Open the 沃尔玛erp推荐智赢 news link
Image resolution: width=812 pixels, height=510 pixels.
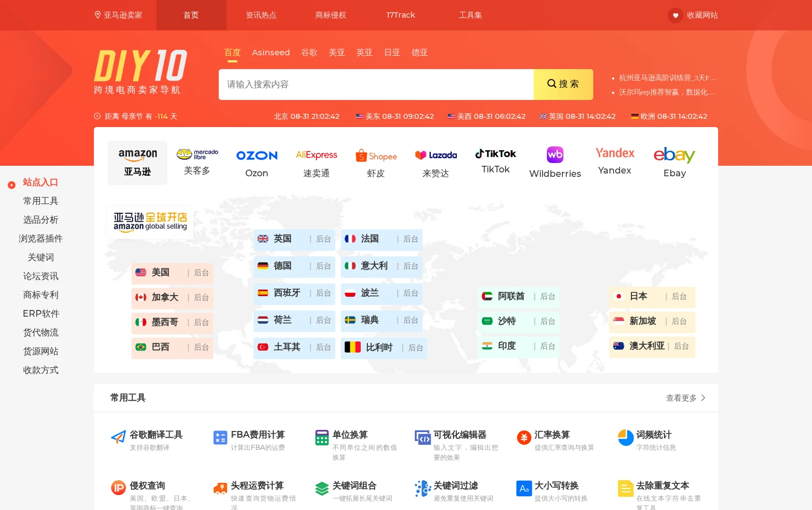[x=666, y=92]
